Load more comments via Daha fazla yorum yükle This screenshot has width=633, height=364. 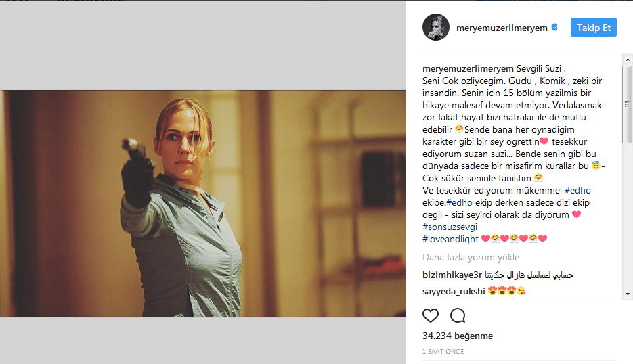(471, 257)
